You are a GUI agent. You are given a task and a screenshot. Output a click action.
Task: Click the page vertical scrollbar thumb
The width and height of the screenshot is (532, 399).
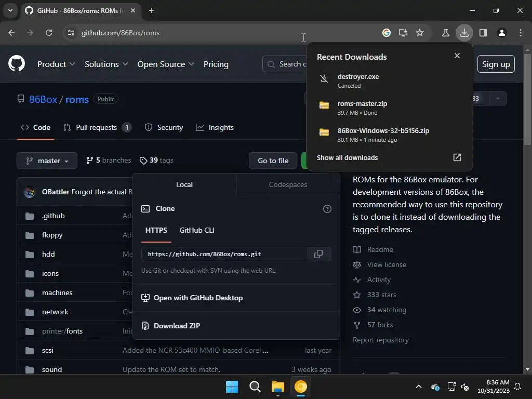click(x=527, y=99)
